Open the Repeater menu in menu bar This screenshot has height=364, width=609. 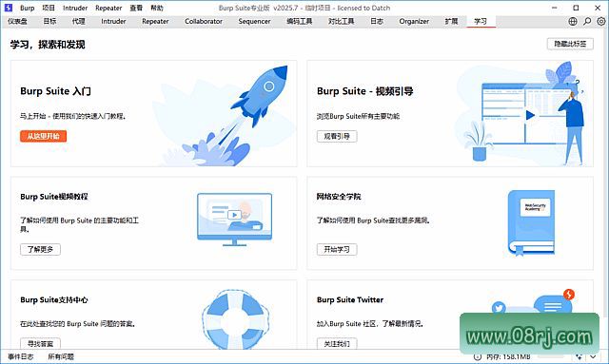click(x=108, y=8)
